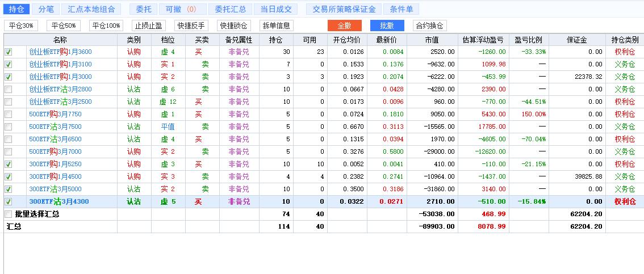Select contract 创业板ETF购1月3600

(x=60, y=52)
